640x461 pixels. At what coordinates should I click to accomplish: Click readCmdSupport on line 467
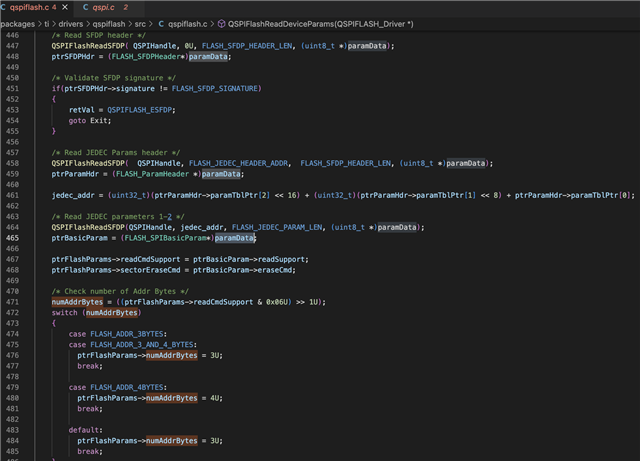pyautogui.click(x=150, y=259)
